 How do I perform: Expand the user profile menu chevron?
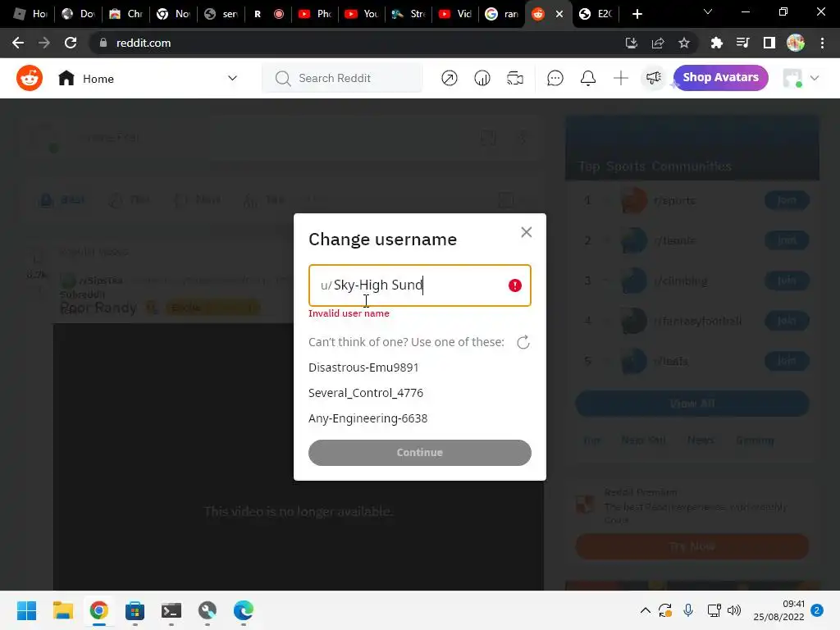pyautogui.click(x=815, y=78)
